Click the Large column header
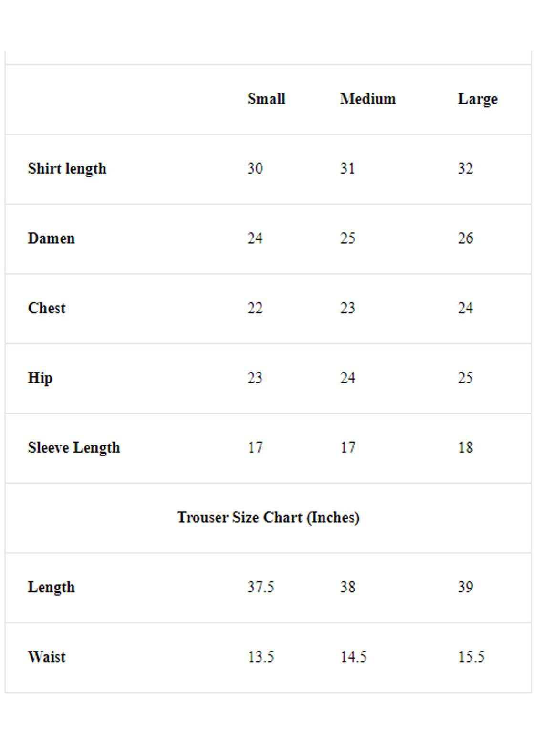This screenshot has height=756, width=543. click(x=478, y=99)
